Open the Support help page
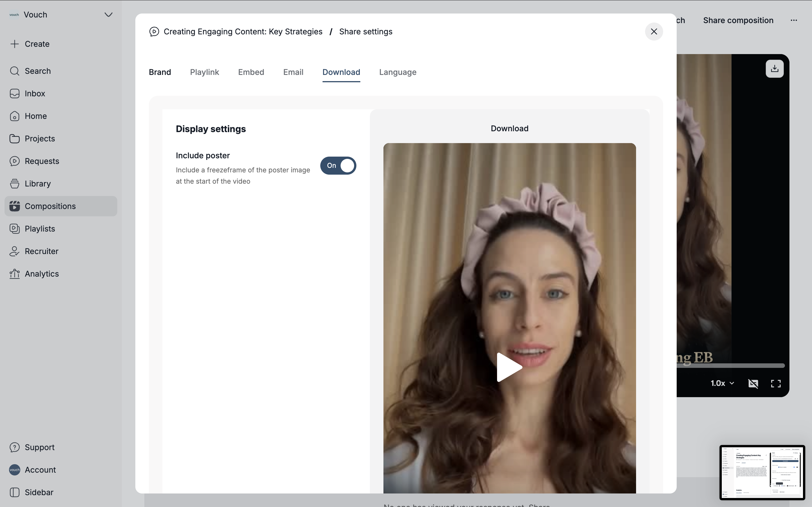Screen dimensions: 812x507 pyautogui.click(x=39, y=447)
